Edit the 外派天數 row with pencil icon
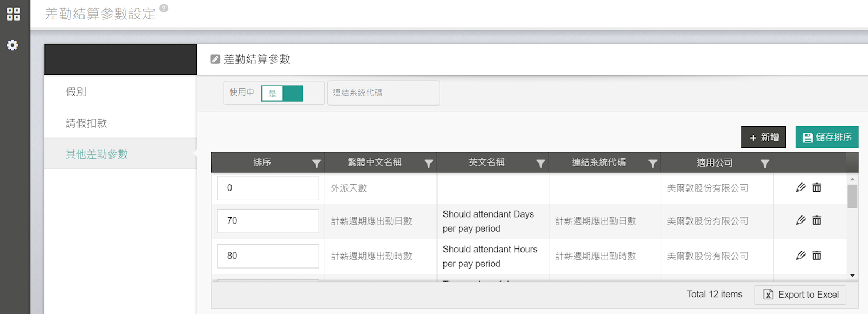The width and height of the screenshot is (868, 314). pos(800,188)
